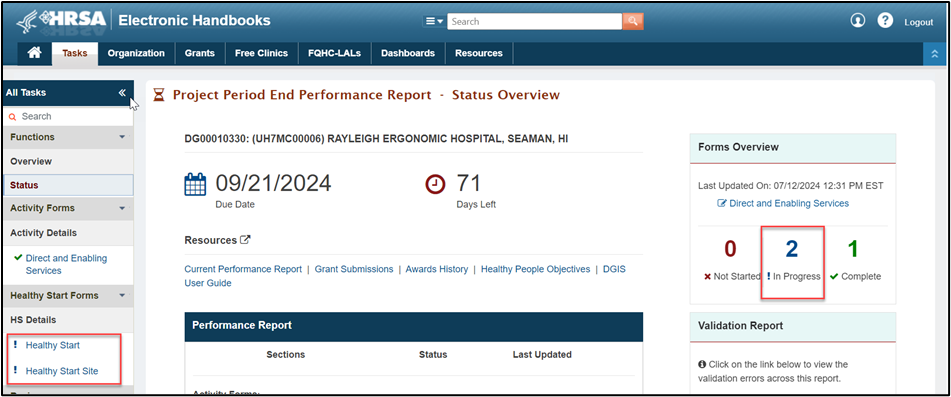951x397 pixels.
Task: Click exclamation icon next to Healthy Start Site
Action: [x=15, y=370]
